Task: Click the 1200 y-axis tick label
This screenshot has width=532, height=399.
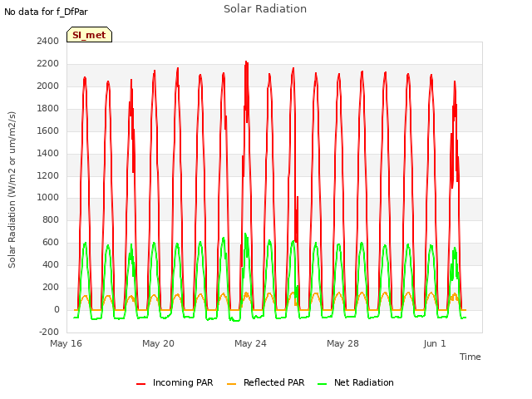Action: click(48, 175)
